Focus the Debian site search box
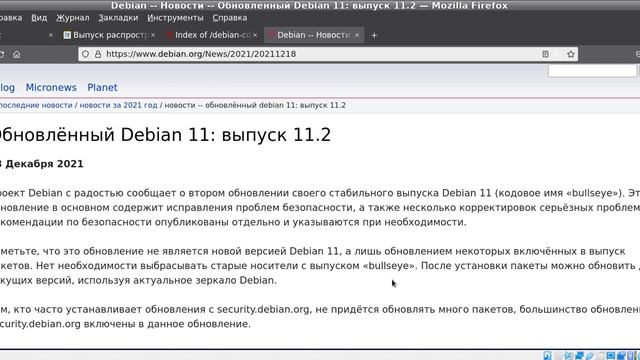The width and height of the screenshot is (640, 360). pos(592,71)
